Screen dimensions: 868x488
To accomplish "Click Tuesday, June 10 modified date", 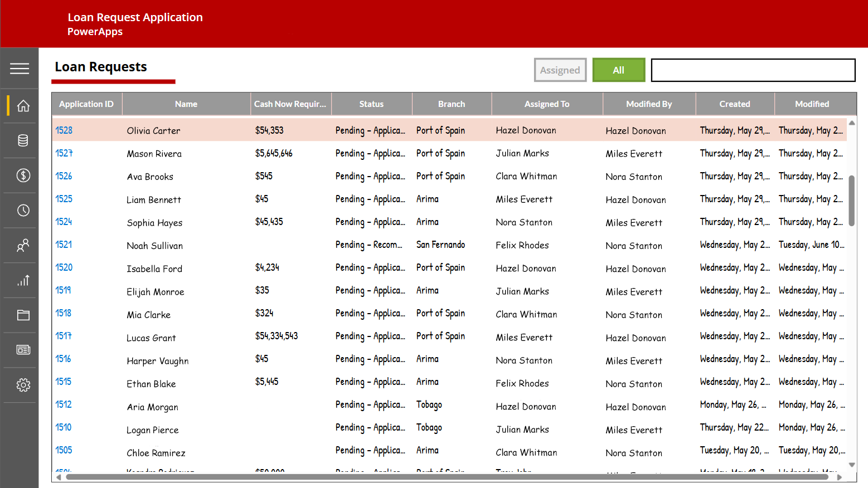I will pos(811,245).
